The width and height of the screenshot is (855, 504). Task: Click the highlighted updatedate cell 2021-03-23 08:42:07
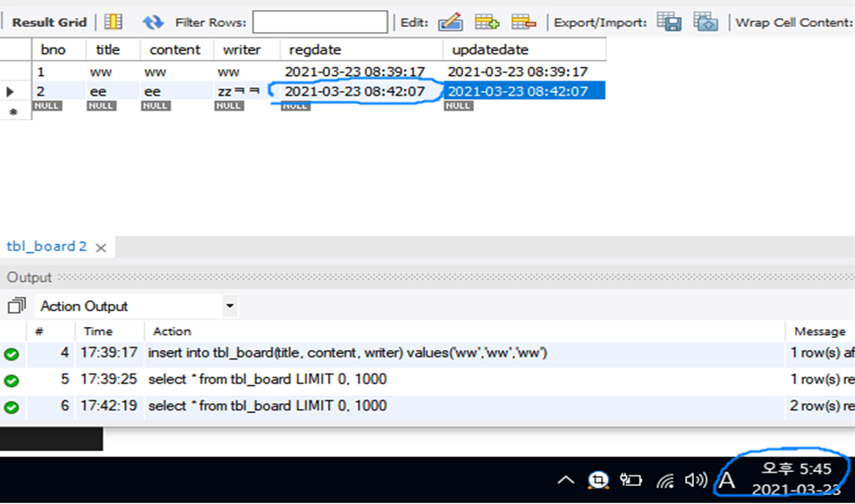click(525, 91)
